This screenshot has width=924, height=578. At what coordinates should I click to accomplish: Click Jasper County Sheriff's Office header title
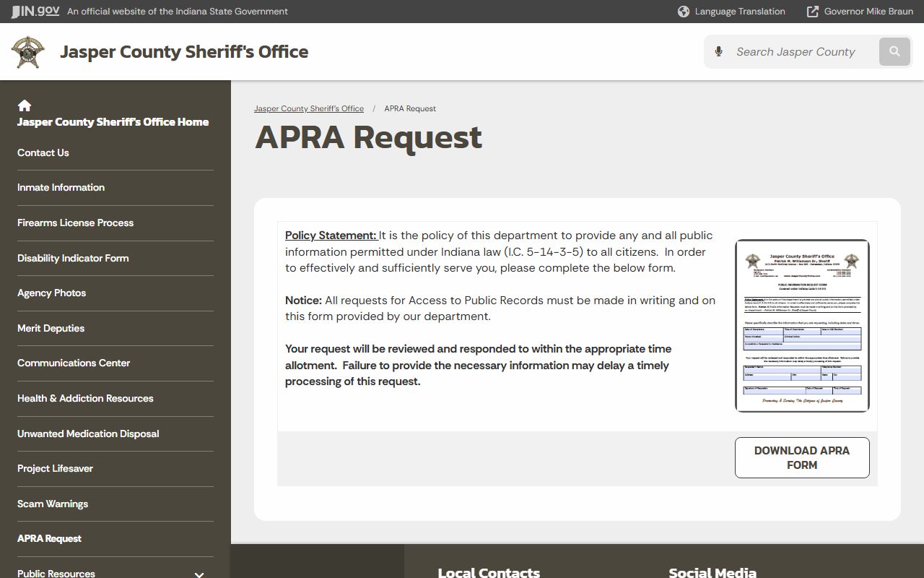click(x=184, y=52)
